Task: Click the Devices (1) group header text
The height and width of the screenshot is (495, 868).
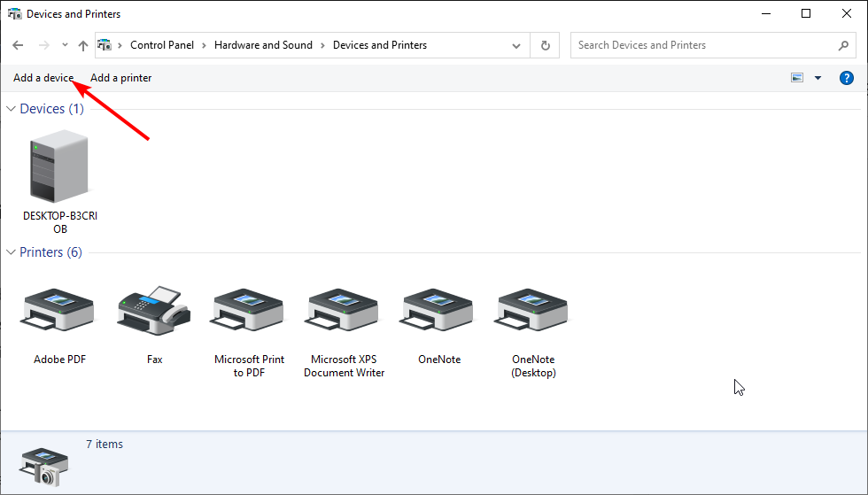Action: click(x=52, y=109)
